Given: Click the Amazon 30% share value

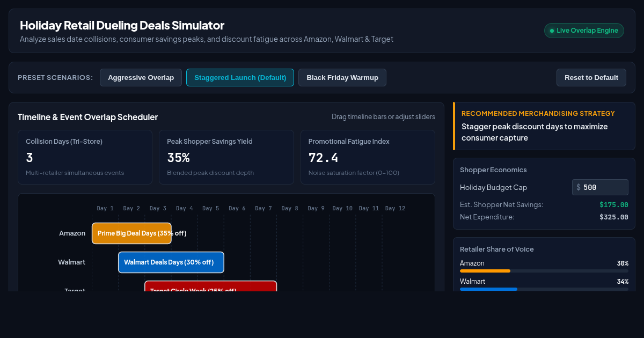Looking at the screenshot, I should 623,263.
